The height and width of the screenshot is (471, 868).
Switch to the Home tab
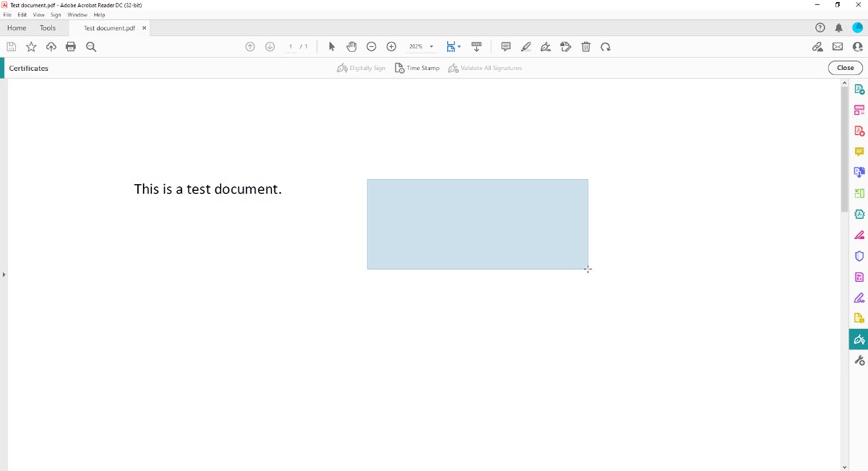point(16,28)
